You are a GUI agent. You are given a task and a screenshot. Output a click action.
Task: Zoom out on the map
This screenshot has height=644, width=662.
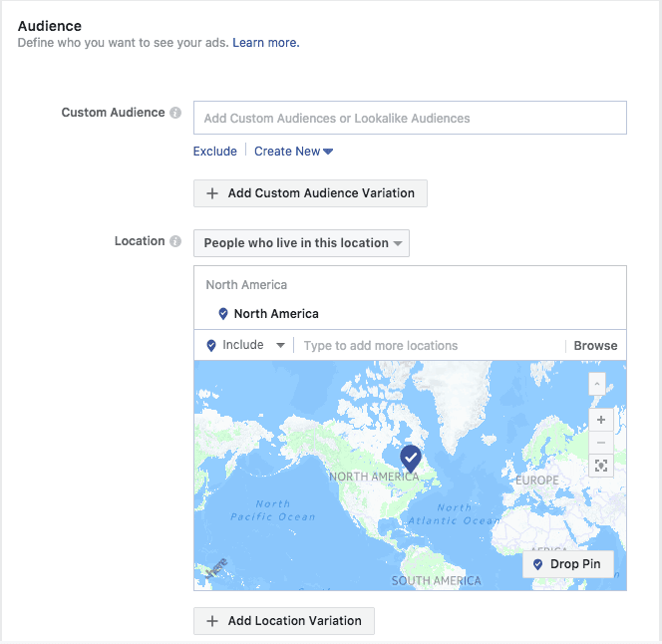pyautogui.click(x=599, y=442)
